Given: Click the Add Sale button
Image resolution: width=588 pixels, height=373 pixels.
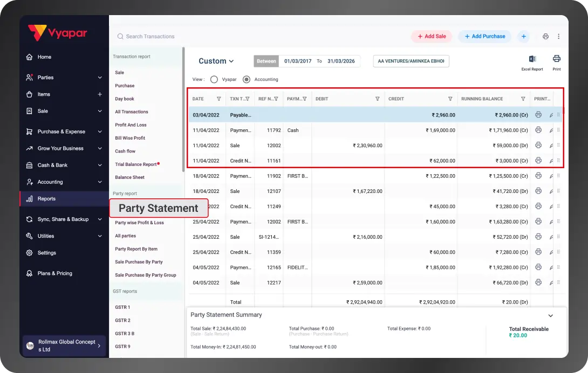Looking at the screenshot, I should (x=432, y=36).
